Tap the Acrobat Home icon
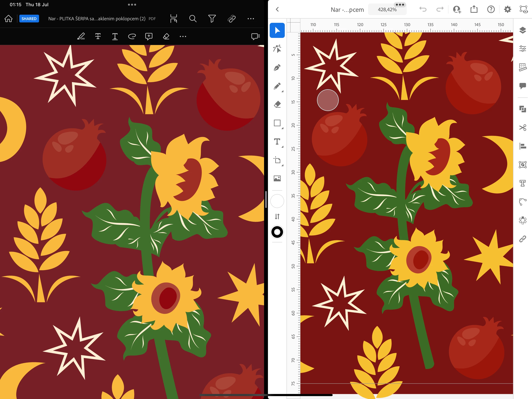This screenshot has width=532, height=399. point(9,19)
